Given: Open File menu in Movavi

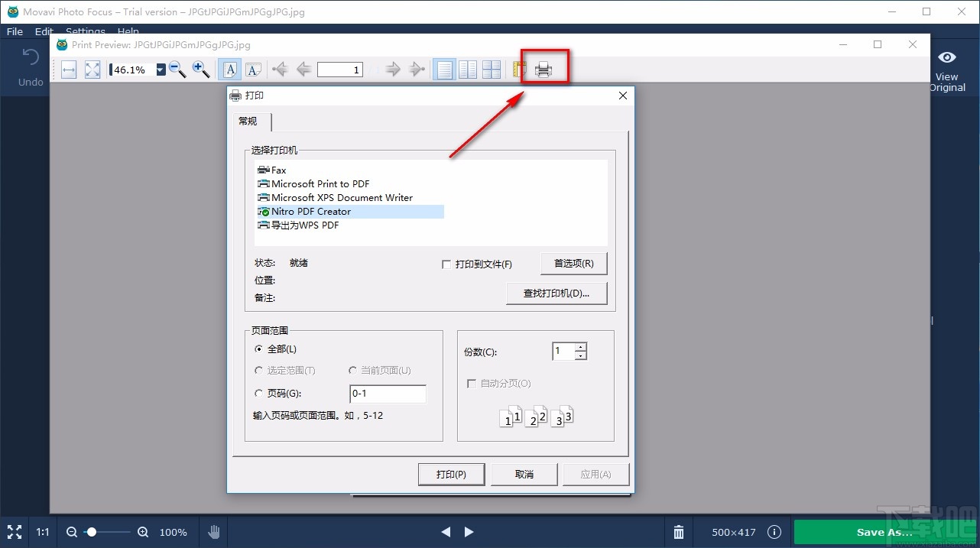Looking at the screenshot, I should pos(15,31).
